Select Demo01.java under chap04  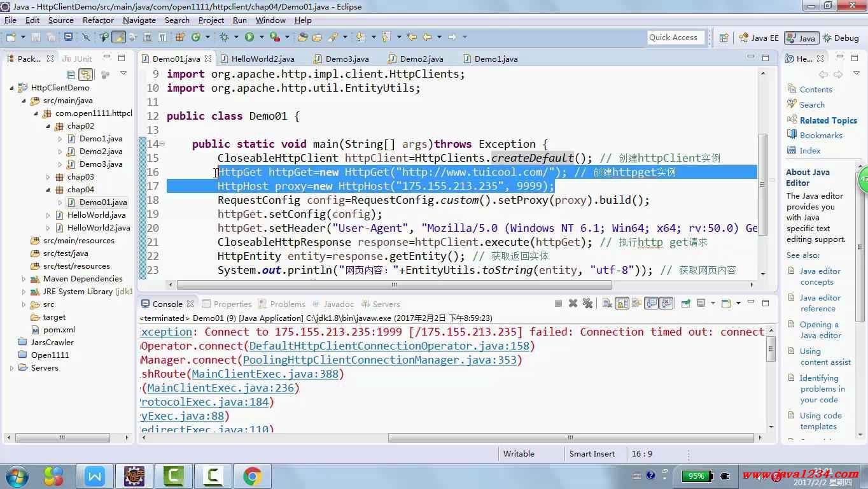[102, 202]
